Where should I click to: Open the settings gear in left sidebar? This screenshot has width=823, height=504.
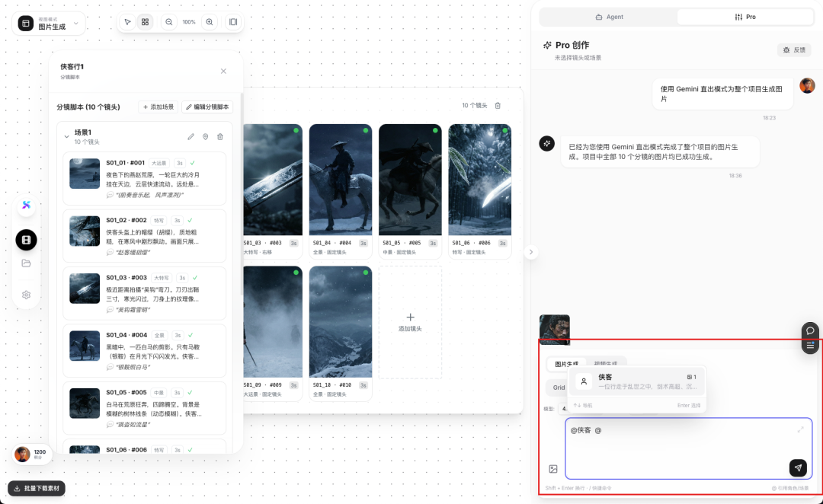pos(26,295)
